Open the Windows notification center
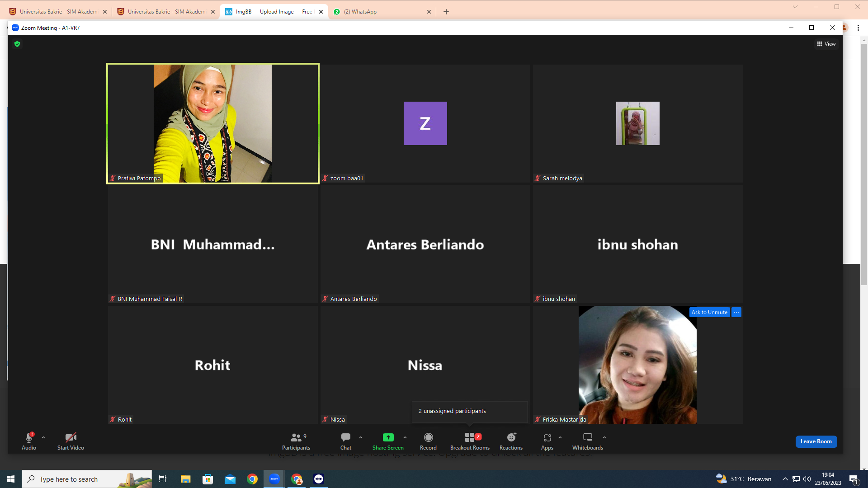The height and width of the screenshot is (488, 868). pyautogui.click(x=854, y=479)
